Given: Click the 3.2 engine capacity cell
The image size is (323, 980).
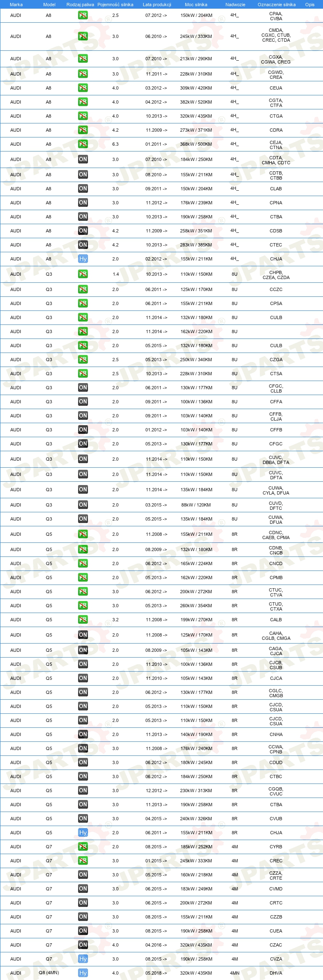Looking at the screenshot, I should [115, 620].
